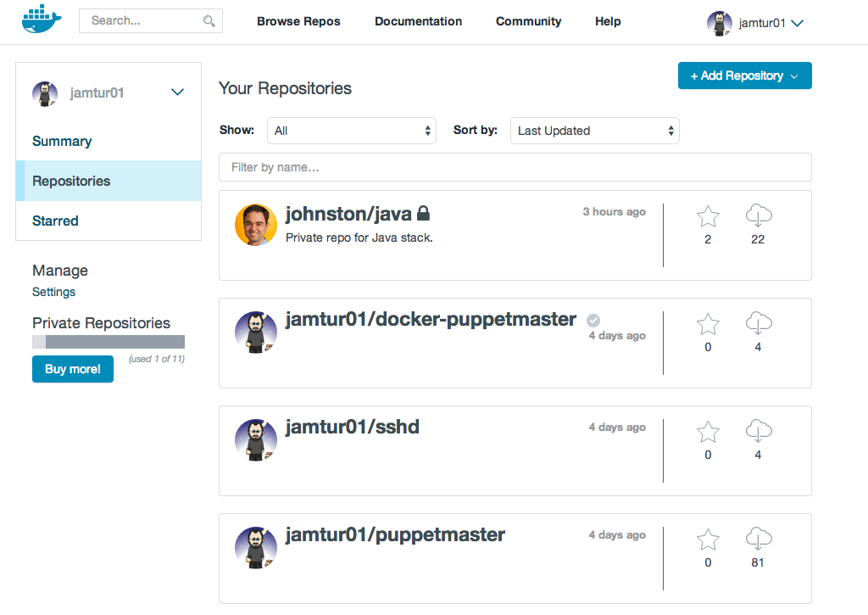Screen dimensions: 868x615
Task: Click the Private Repositories usage bar
Action: pos(108,342)
